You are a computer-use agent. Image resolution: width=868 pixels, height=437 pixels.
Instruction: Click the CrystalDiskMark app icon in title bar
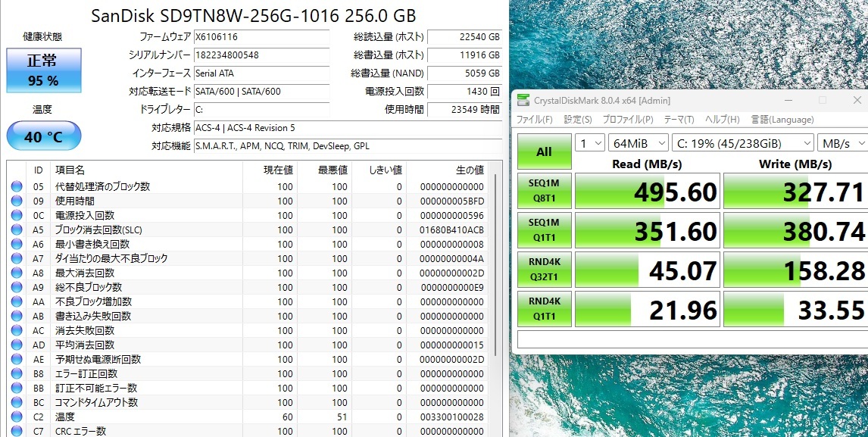click(523, 100)
